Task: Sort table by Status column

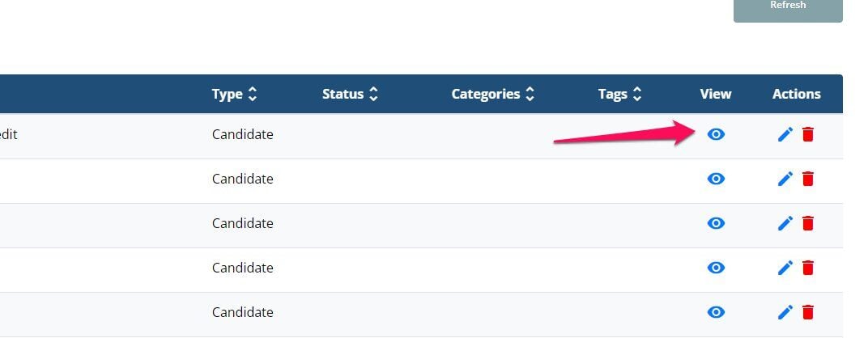Action: (x=351, y=94)
